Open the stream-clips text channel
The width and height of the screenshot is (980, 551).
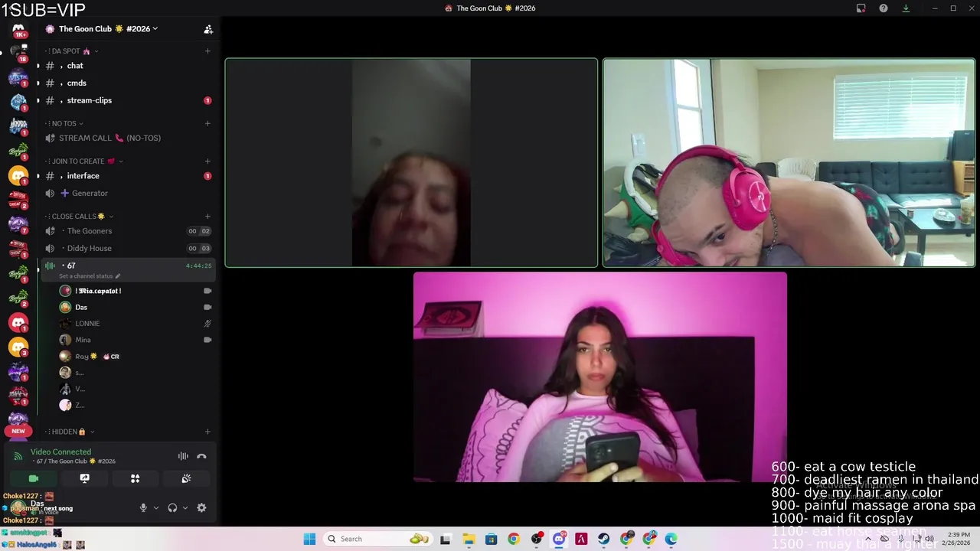(x=127, y=100)
